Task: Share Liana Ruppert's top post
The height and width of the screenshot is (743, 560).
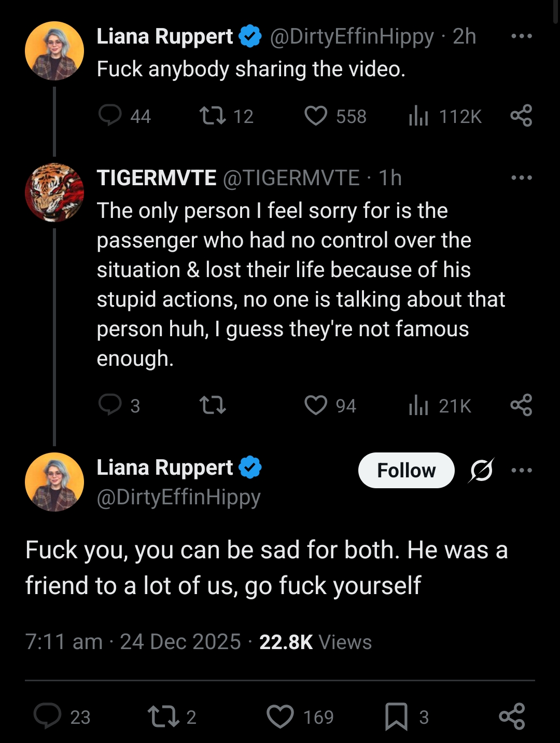Action: pos(521,115)
